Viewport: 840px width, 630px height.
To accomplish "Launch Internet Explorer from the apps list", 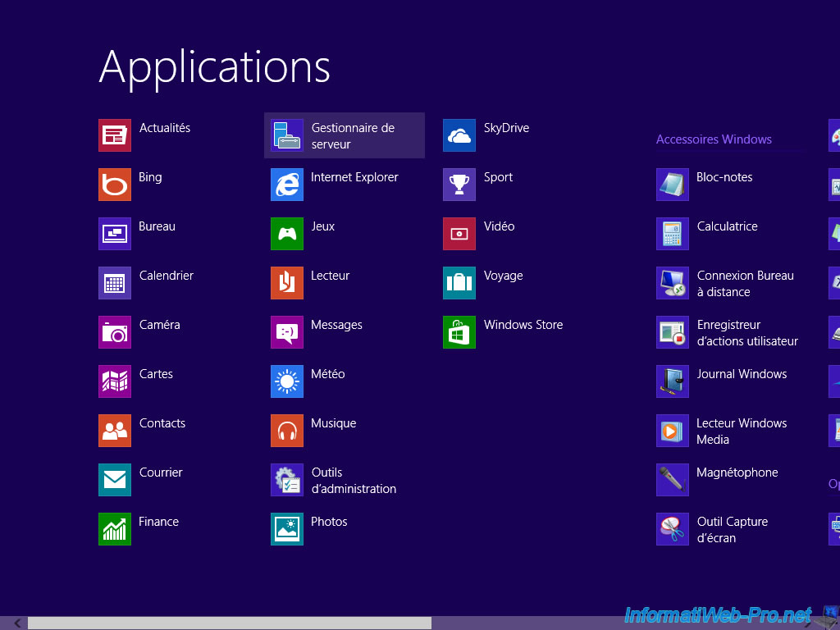I will pyautogui.click(x=287, y=185).
